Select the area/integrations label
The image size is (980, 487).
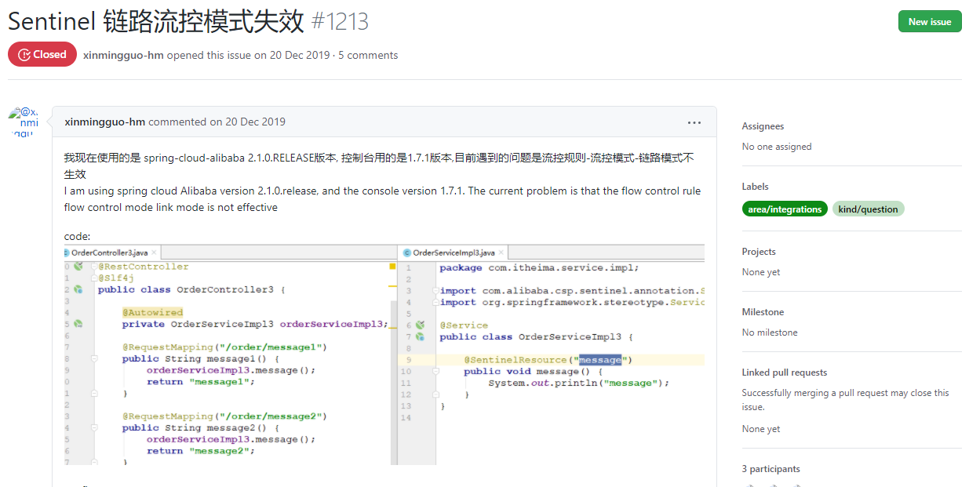click(785, 209)
